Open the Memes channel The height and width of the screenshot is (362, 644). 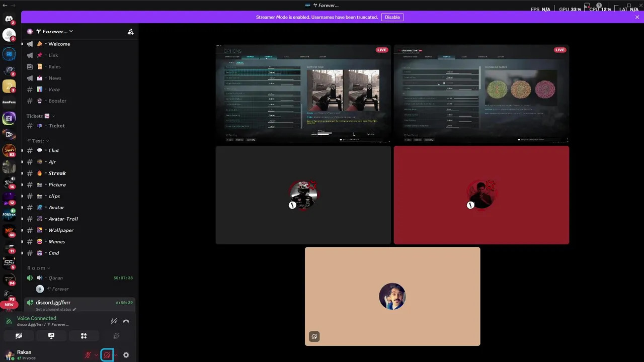79,241
